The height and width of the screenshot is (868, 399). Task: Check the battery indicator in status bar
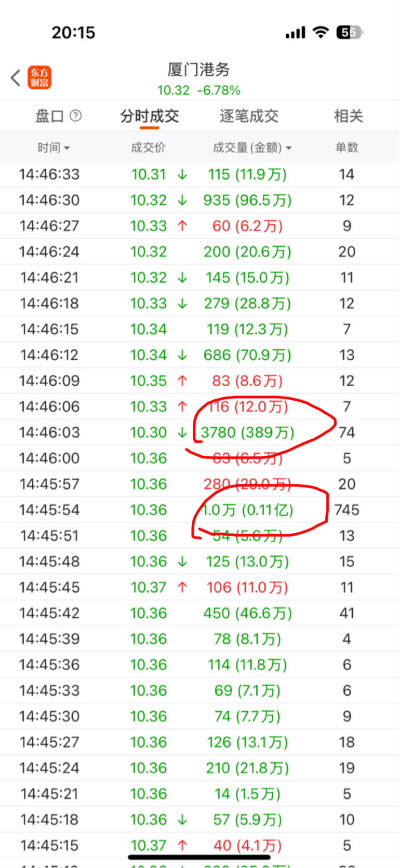click(350, 33)
